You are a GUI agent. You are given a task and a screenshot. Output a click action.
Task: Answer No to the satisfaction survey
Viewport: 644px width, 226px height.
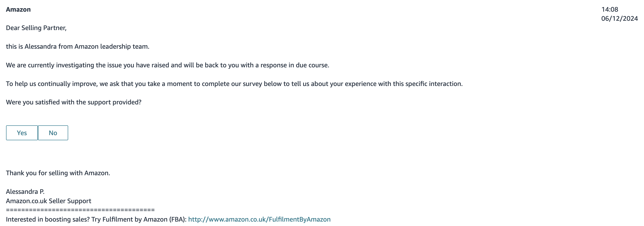[53, 133]
